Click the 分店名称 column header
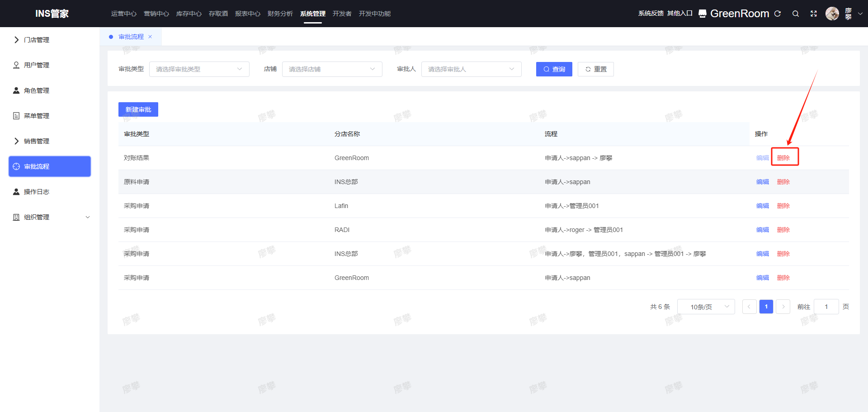The image size is (868, 412). pyautogui.click(x=347, y=134)
